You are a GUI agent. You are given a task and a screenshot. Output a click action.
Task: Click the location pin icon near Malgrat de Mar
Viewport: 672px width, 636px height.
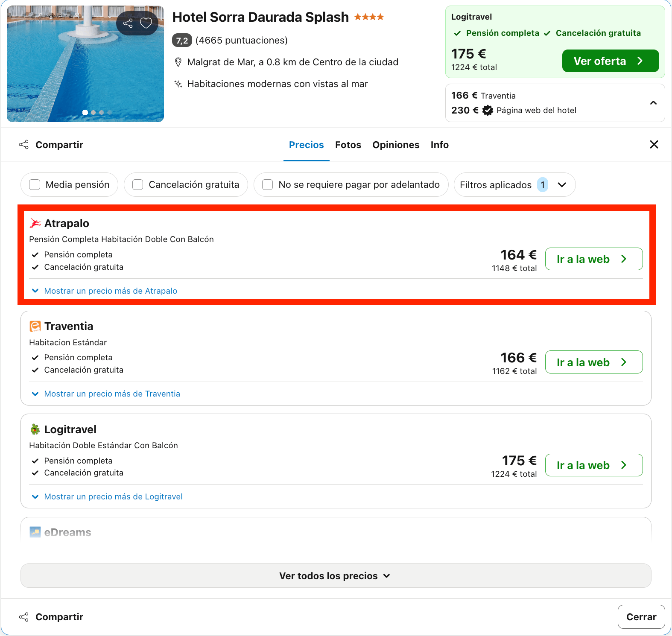point(178,62)
